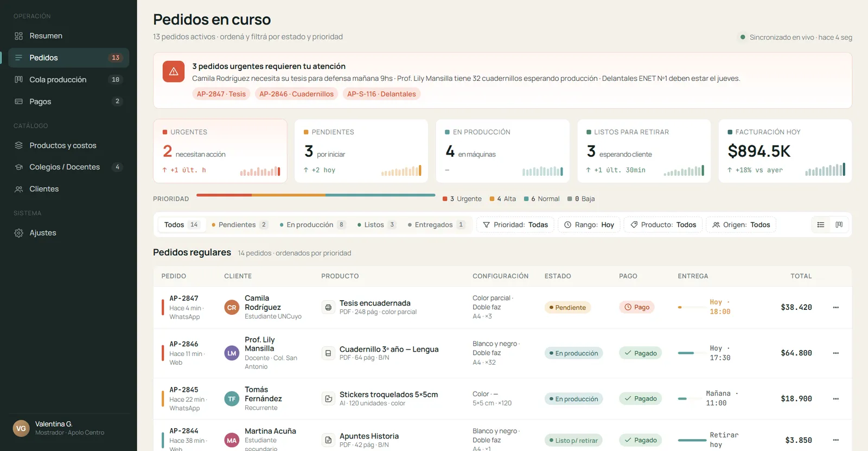Click the Normal priority legend item

541,199
